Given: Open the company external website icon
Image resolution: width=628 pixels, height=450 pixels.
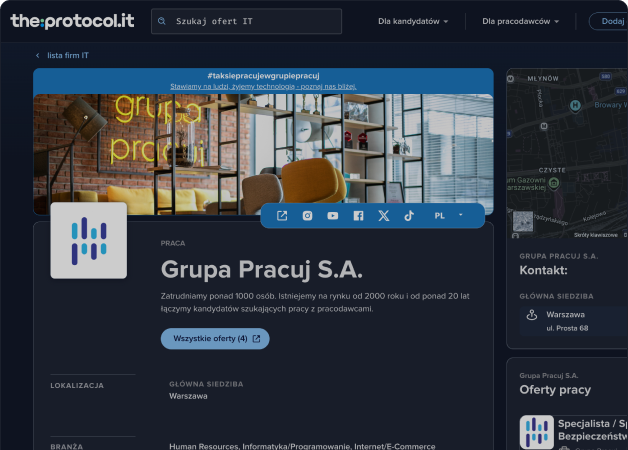Looking at the screenshot, I should 282,216.
